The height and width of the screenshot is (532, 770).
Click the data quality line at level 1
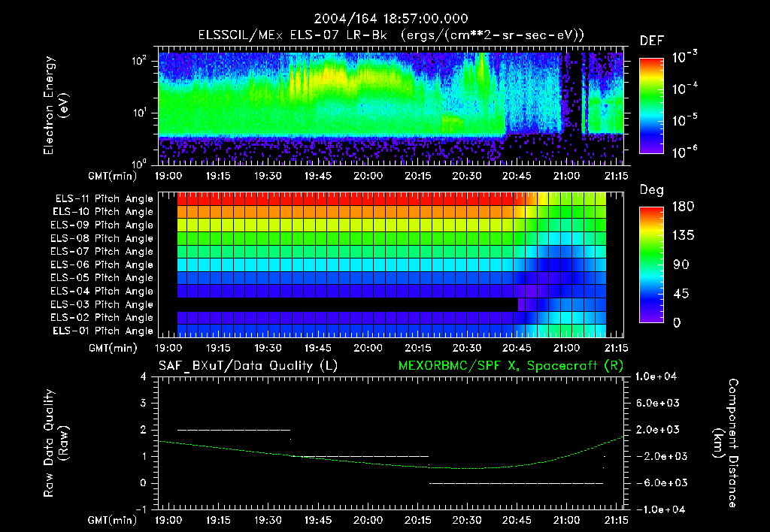tap(360, 456)
